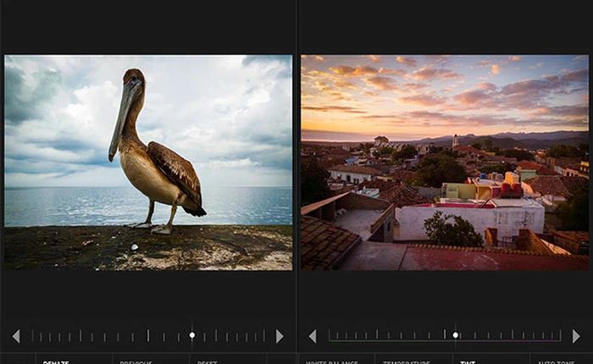
Task: Click the right arrow of the Dehaze slider
Action: (280, 336)
